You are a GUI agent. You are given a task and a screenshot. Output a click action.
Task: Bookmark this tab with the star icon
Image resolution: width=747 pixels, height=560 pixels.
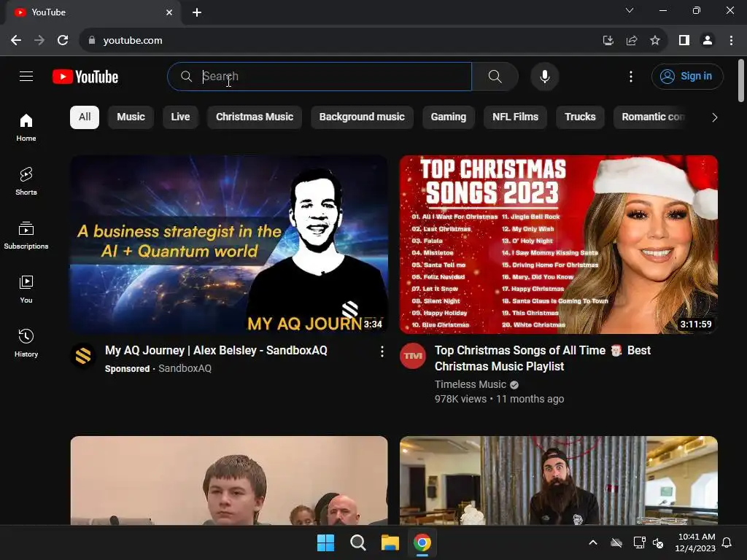[655, 41]
